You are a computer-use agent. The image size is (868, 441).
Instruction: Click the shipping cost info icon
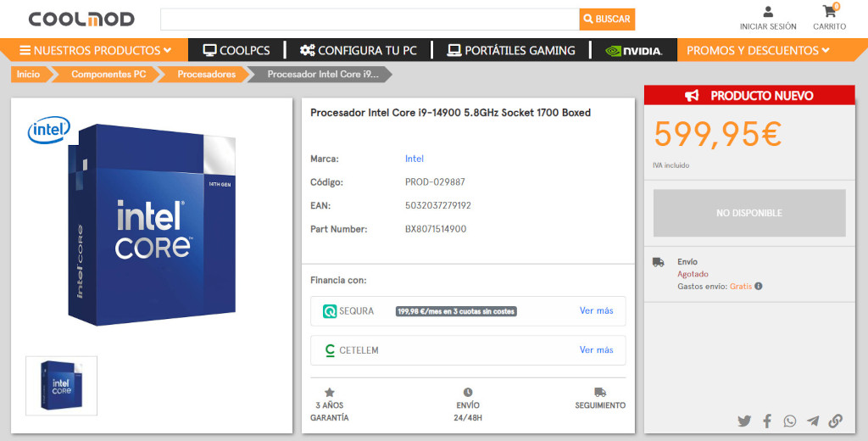[x=759, y=287]
